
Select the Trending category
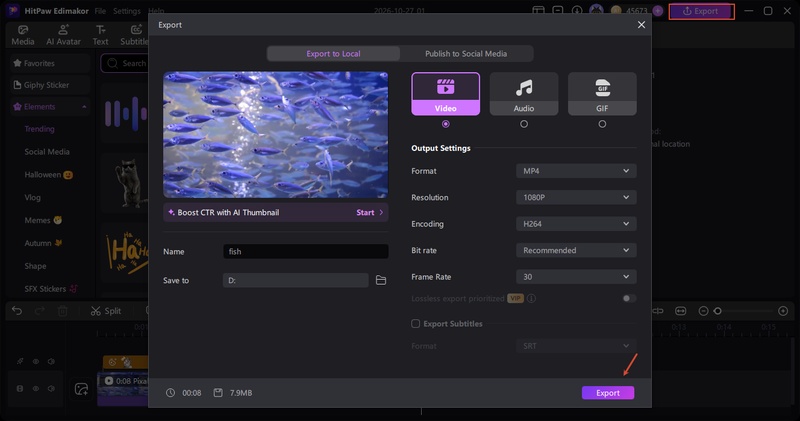tap(39, 129)
